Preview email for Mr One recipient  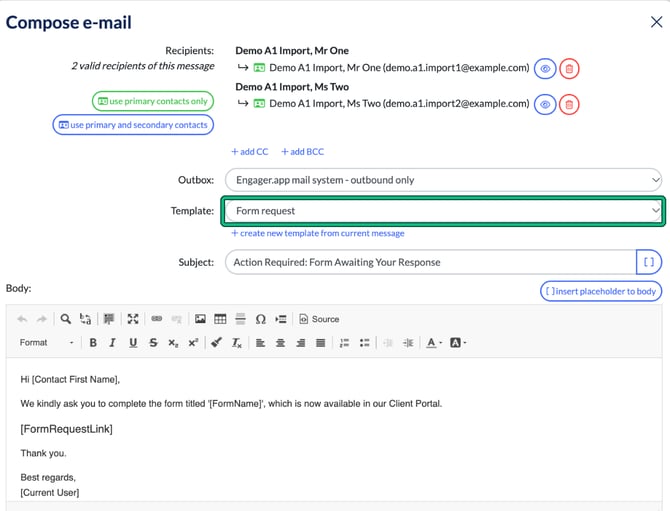click(x=545, y=68)
